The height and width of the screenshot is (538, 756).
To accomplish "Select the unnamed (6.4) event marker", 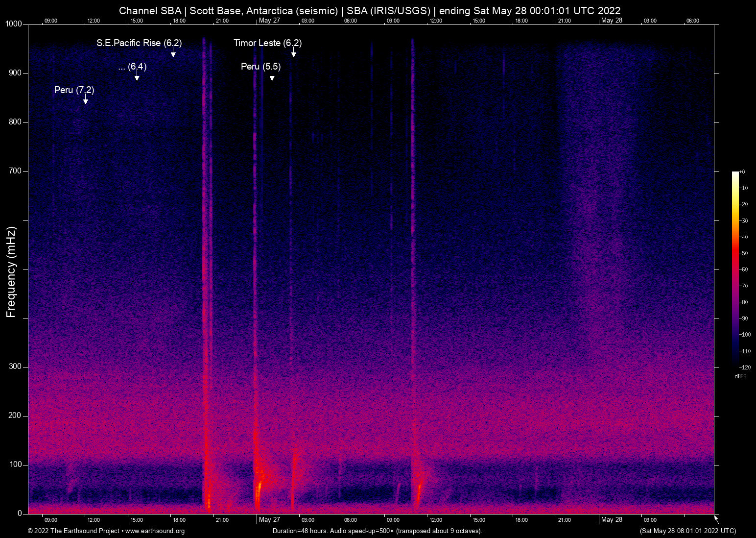I will click(x=132, y=67).
